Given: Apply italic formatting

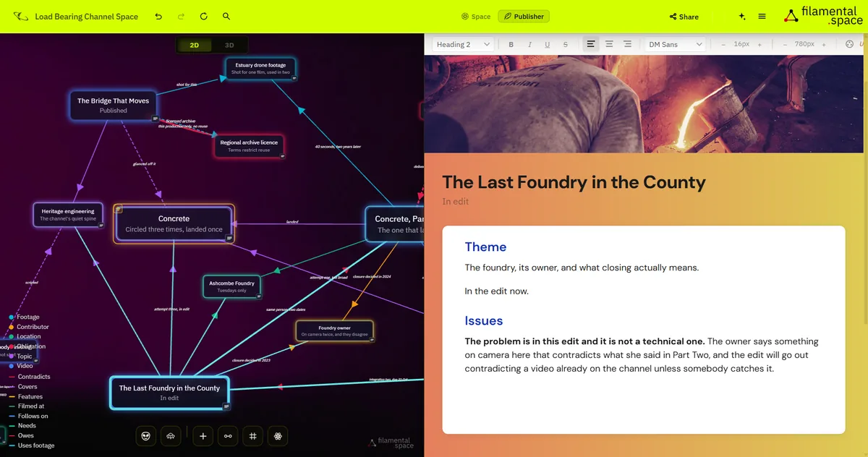Looking at the screenshot, I should tap(529, 44).
